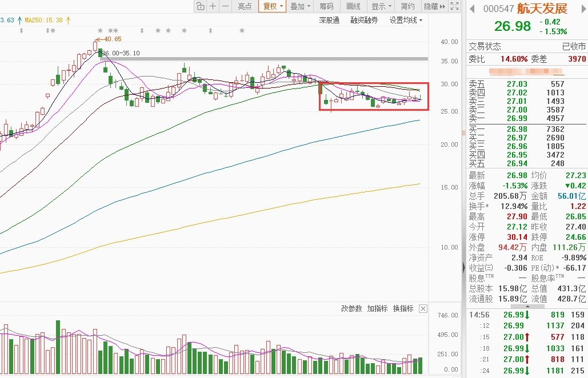Click the tick row with volume 1181
This screenshot has width=588, height=378.
pos(527,371)
